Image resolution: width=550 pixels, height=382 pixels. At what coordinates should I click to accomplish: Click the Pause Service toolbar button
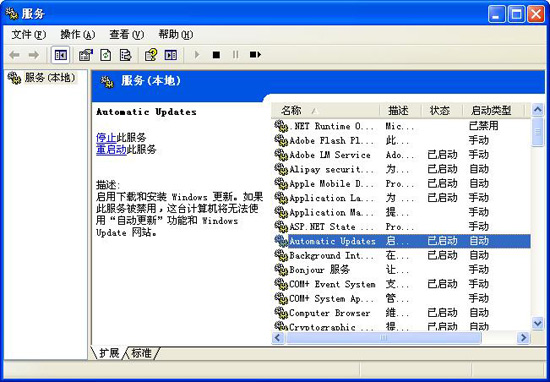pyautogui.click(x=235, y=55)
